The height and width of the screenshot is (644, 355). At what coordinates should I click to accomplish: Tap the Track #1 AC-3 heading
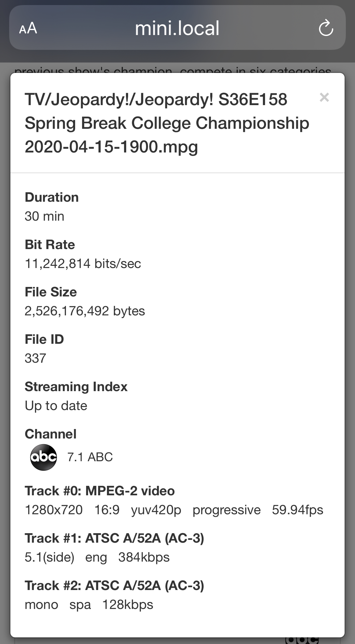(114, 538)
